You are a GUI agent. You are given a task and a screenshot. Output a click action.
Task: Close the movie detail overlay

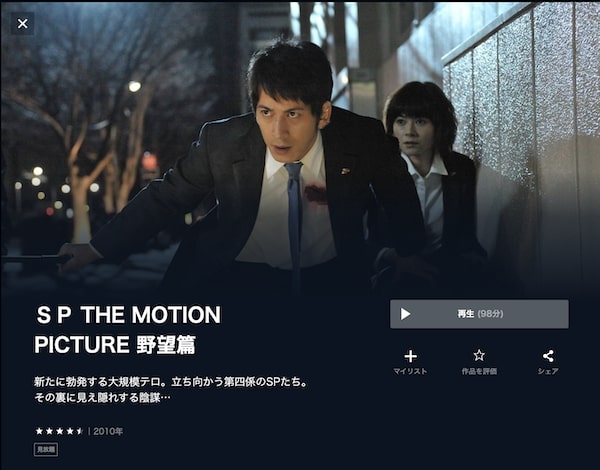point(23,24)
